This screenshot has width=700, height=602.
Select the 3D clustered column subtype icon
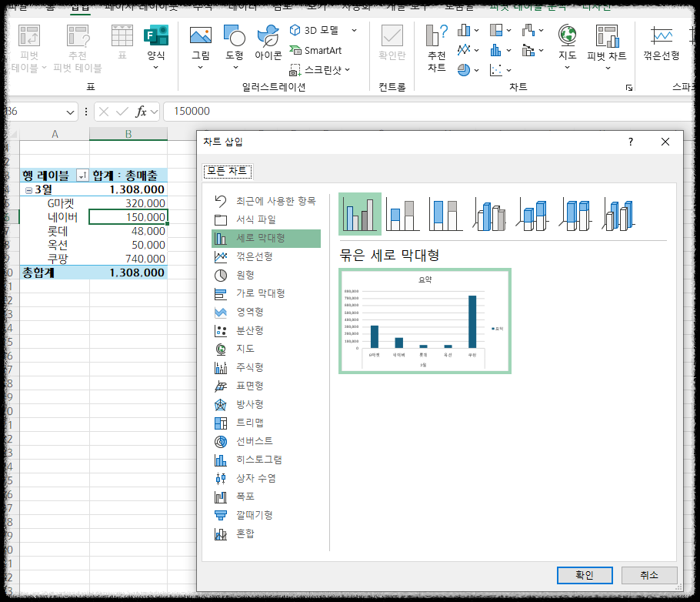coord(489,215)
